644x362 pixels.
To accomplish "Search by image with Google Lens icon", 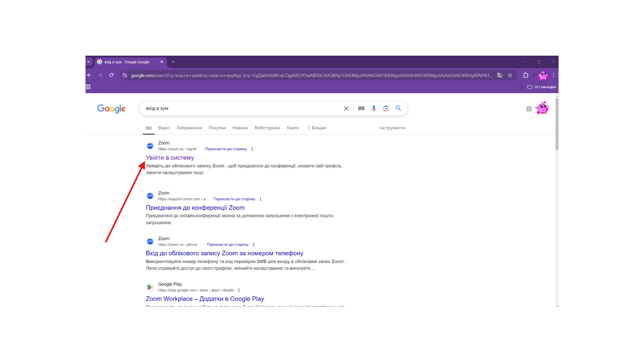I will (386, 109).
